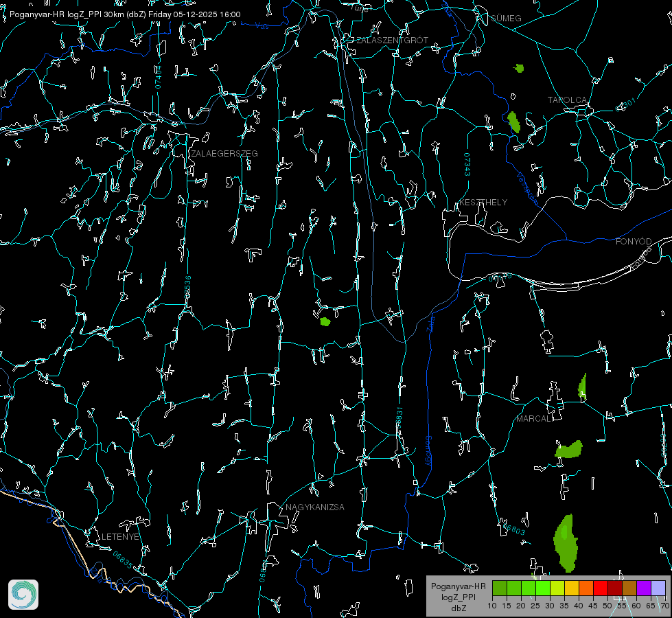Click the legend value 35
The image size is (672, 618).
click(x=564, y=606)
